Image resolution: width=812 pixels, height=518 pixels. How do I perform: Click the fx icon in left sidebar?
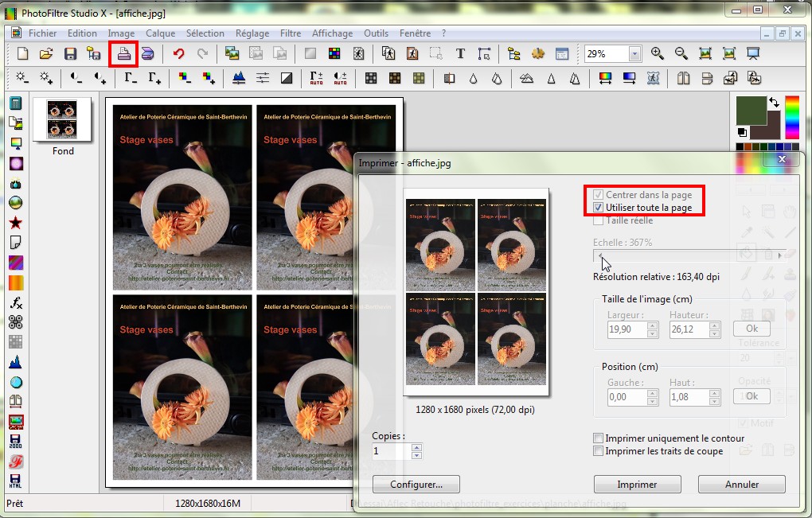pyautogui.click(x=16, y=302)
